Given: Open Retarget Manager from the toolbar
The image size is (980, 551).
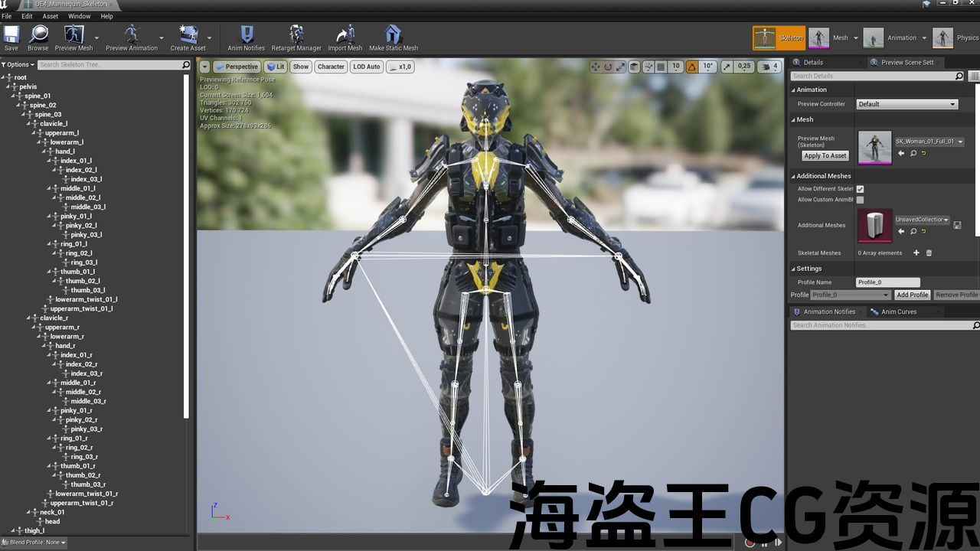Looking at the screenshot, I should [x=296, y=37].
